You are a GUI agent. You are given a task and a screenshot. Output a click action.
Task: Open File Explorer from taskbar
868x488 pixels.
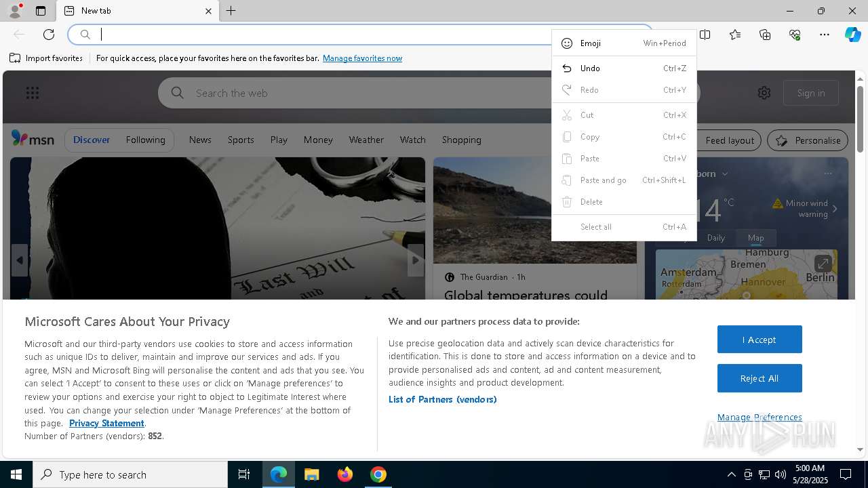(x=312, y=474)
